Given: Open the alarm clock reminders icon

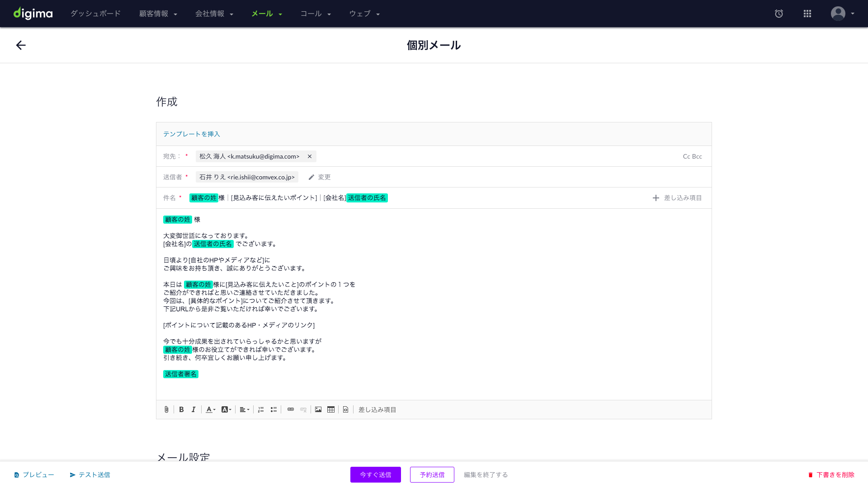Looking at the screenshot, I should [779, 14].
